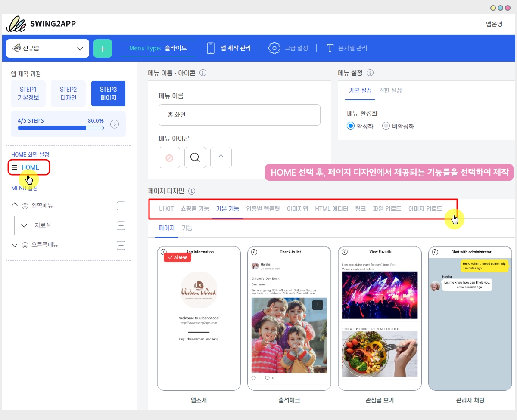Open the 권한 설정 tab
The width and height of the screenshot is (517, 420).
click(x=390, y=90)
